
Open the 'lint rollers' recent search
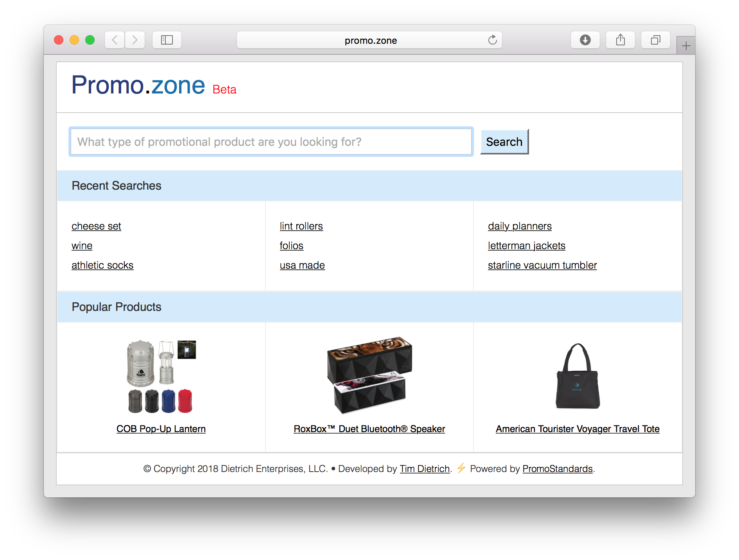click(301, 226)
